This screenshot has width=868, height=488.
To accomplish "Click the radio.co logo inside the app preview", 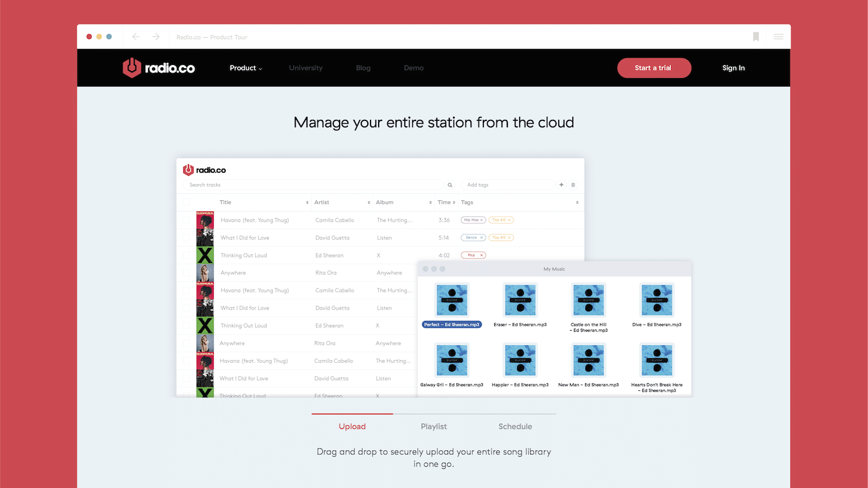I will point(205,170).
